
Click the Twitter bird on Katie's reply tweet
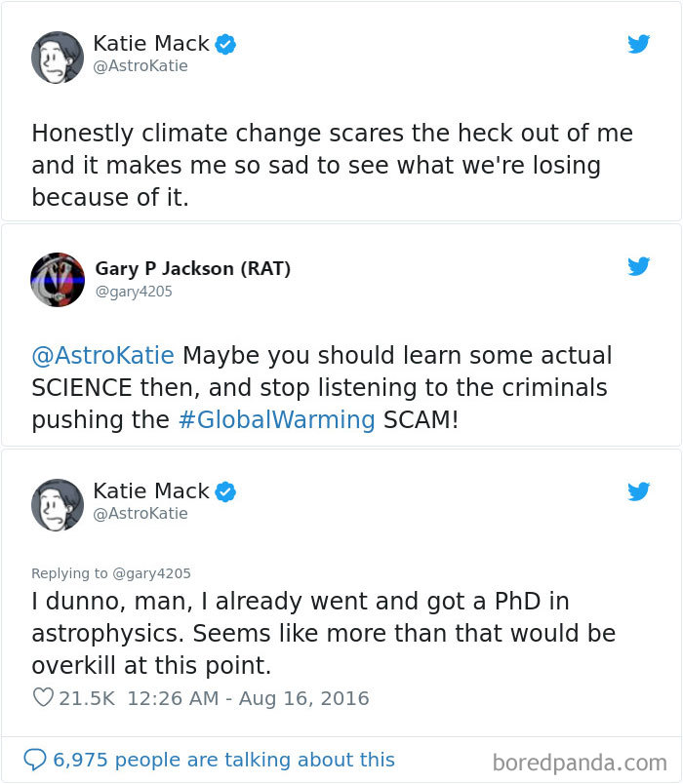(639, 491)
